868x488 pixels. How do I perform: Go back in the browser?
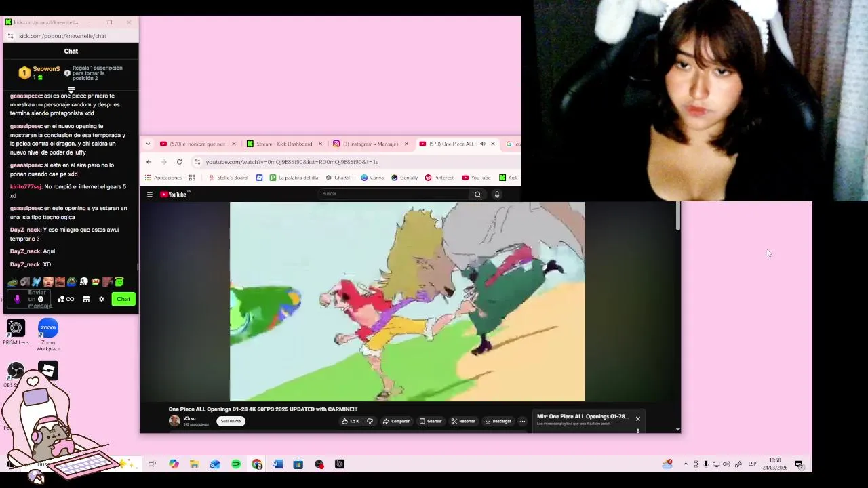tap(149, 162)
